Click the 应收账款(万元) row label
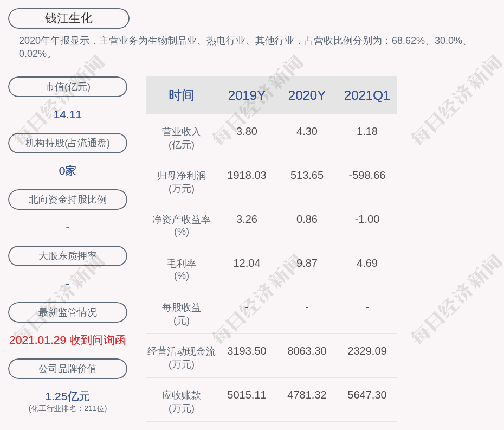This screenshot has width=504, height=430. pos(182,402)
